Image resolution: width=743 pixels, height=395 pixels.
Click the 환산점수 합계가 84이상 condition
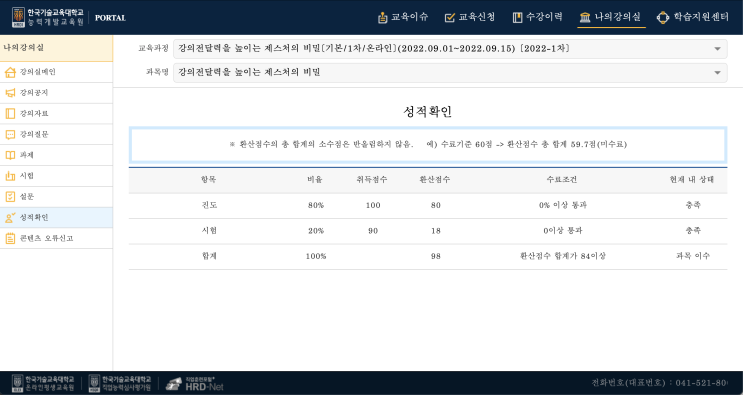[x=563, y=256]
